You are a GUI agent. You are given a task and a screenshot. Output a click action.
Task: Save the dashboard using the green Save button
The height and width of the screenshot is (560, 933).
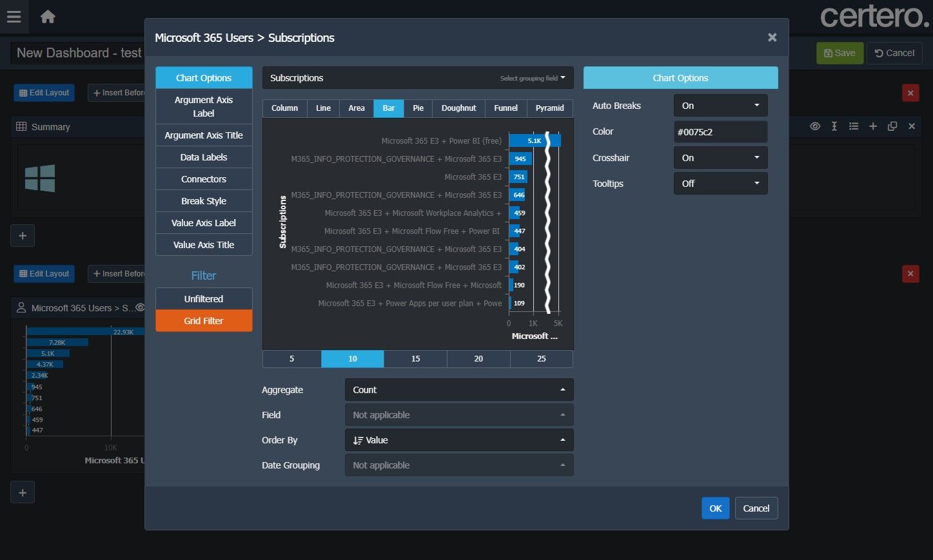pos(840,53)
